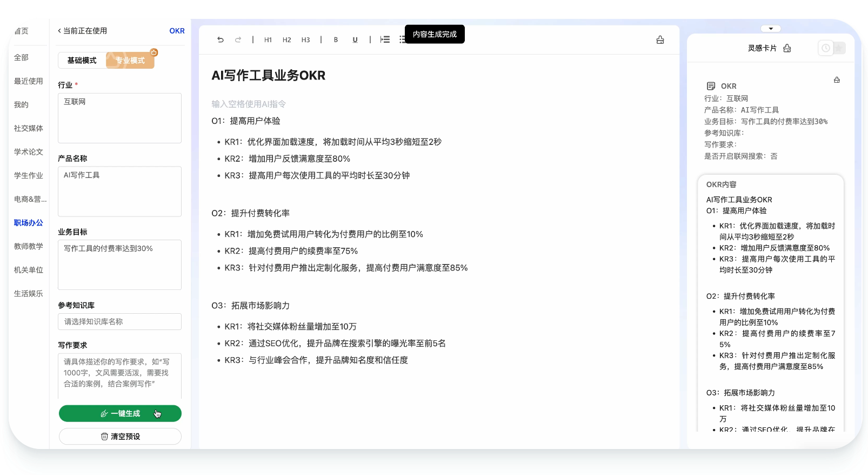868x475 pixels.
Task: Click 是否开启联网搜索：否 in OKR card
Action: 740,156
